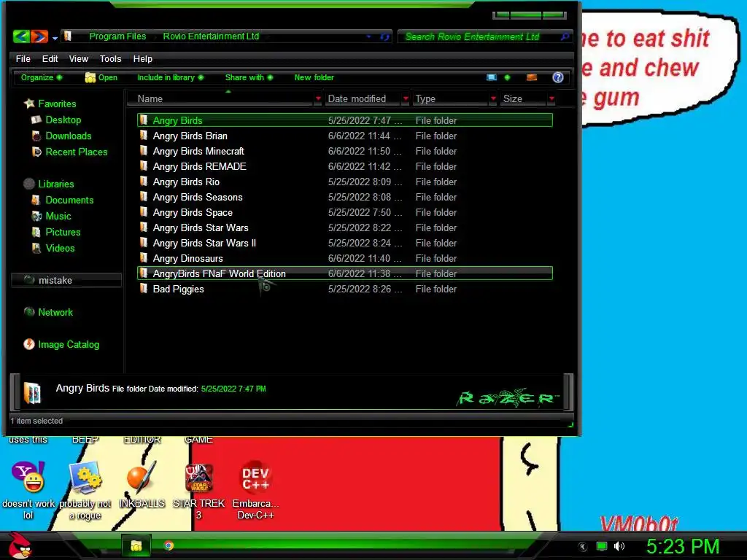The width and height of the screenshot is (747, 560).
Task: Select Network in the navigation pane
Action: point(49,312)
